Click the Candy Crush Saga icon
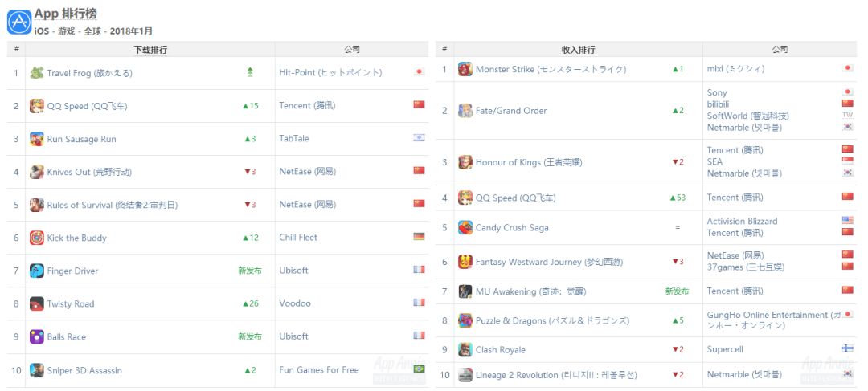This screenshot has height=391, width=868. [x=465, y=227]
